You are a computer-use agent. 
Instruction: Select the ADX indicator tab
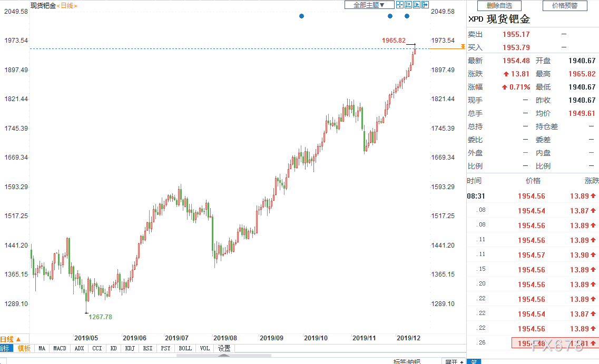coord(80,348)
